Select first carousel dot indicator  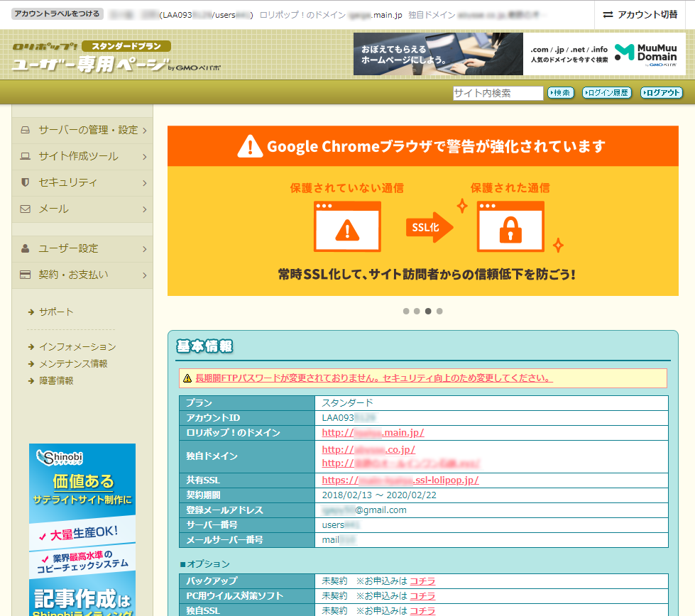[x=406, y=311]
